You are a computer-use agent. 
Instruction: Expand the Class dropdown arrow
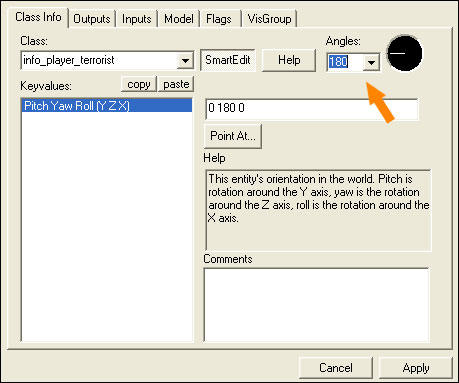click(185, 61)
